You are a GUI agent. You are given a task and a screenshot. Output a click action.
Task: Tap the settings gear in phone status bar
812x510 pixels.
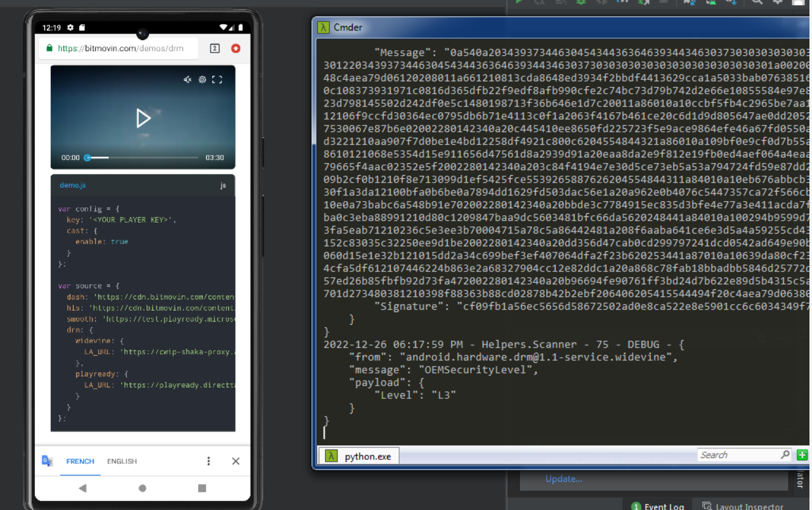tap(70, 28)
